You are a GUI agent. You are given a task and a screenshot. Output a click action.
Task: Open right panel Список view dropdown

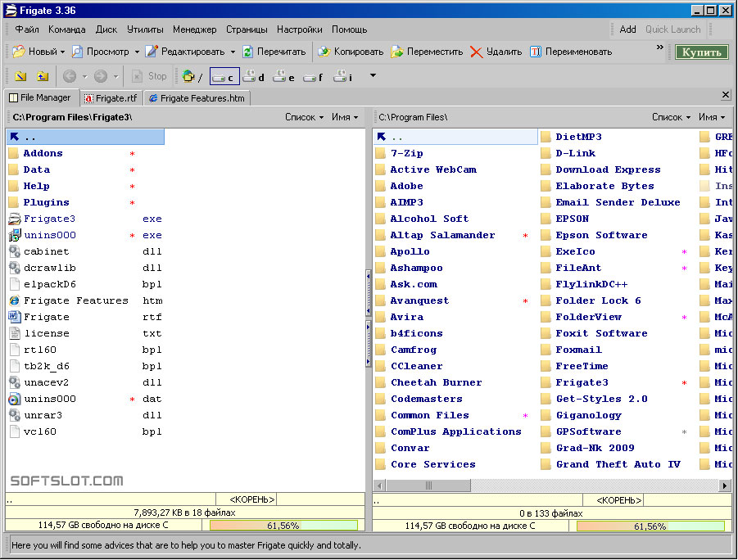(671, 117)
